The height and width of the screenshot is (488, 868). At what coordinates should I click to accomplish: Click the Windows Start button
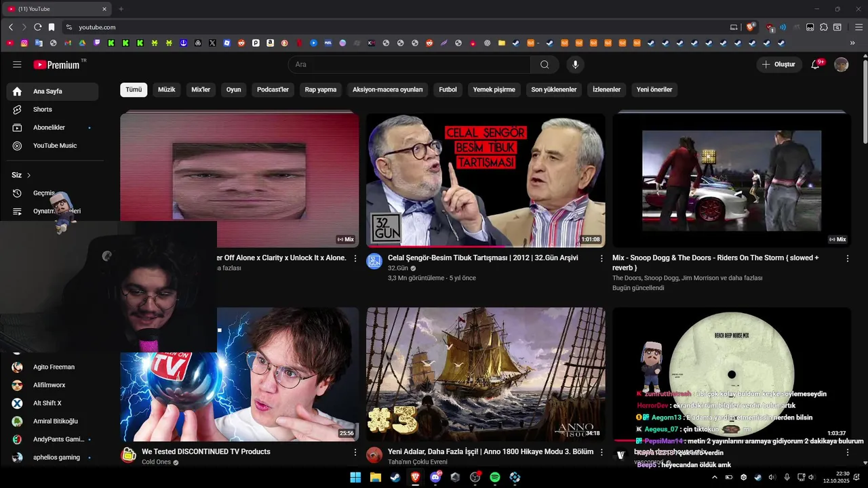coord(355,477)
